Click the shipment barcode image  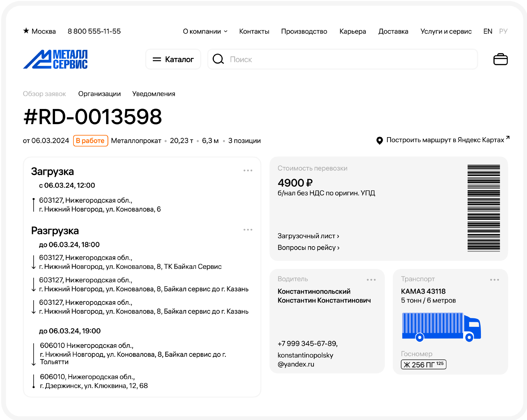[484, 208]
